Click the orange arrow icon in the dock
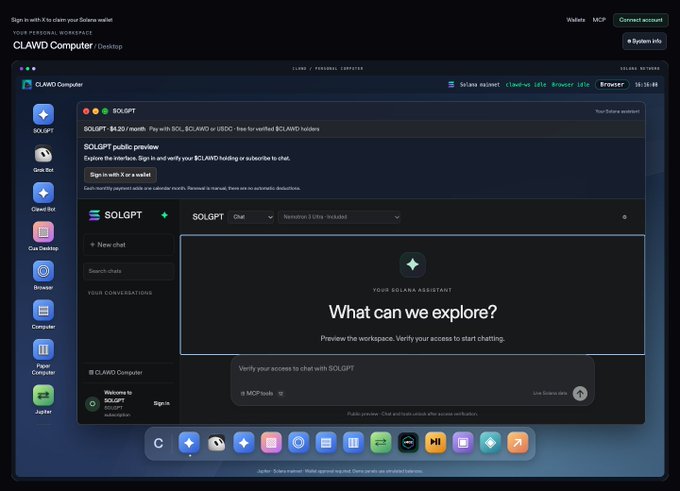Viewport: 680px width, 491px height. pos(518,442)
